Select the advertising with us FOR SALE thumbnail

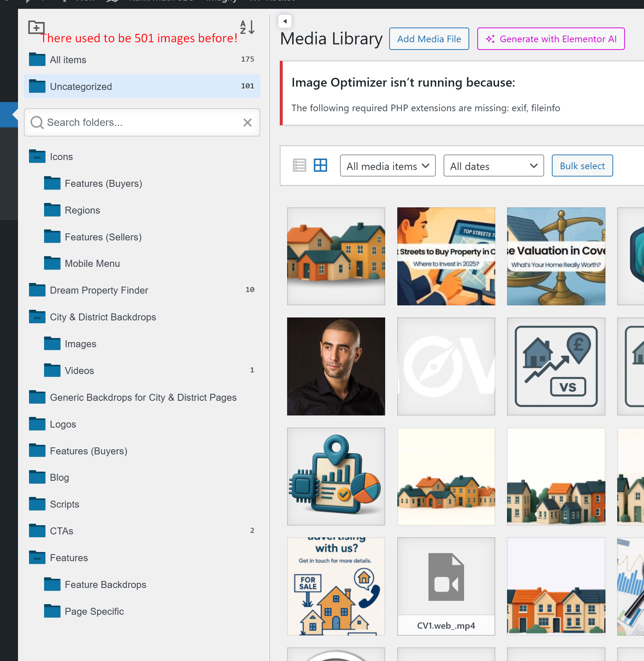click(x=336, y=586)
